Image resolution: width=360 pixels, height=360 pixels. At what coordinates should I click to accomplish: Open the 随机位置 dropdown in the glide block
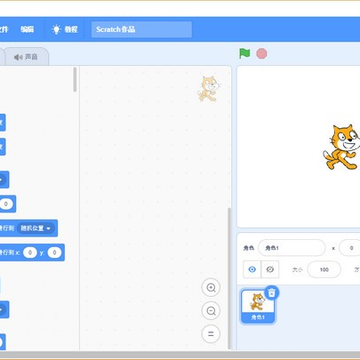[x=36, y=228]
